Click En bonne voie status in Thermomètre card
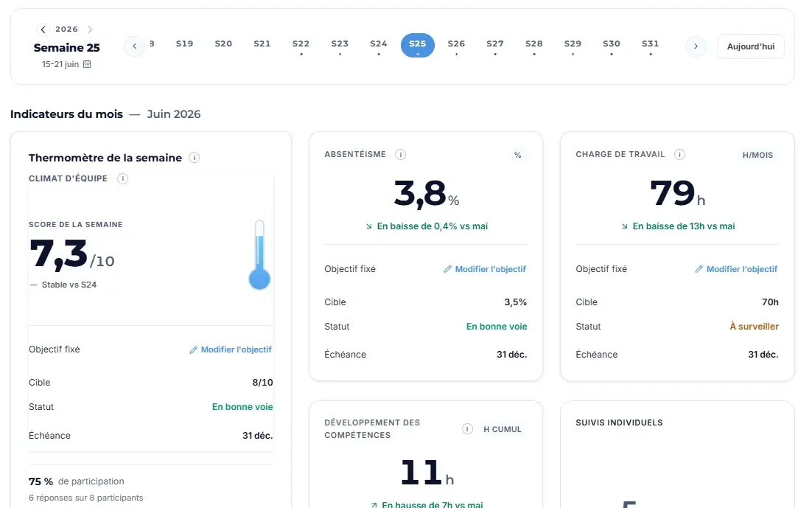Viewport: 812px width, 508px height. pyautogui.click(x=242, y=407)
